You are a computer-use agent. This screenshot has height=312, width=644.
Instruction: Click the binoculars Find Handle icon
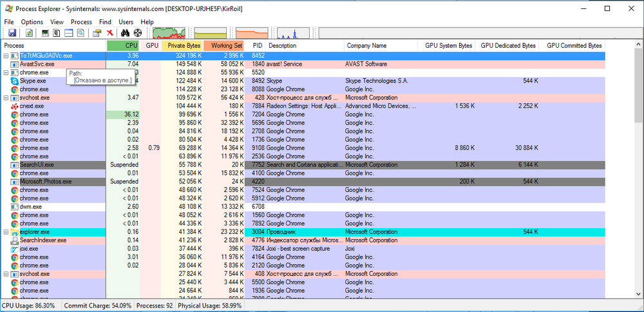(126, 33)
